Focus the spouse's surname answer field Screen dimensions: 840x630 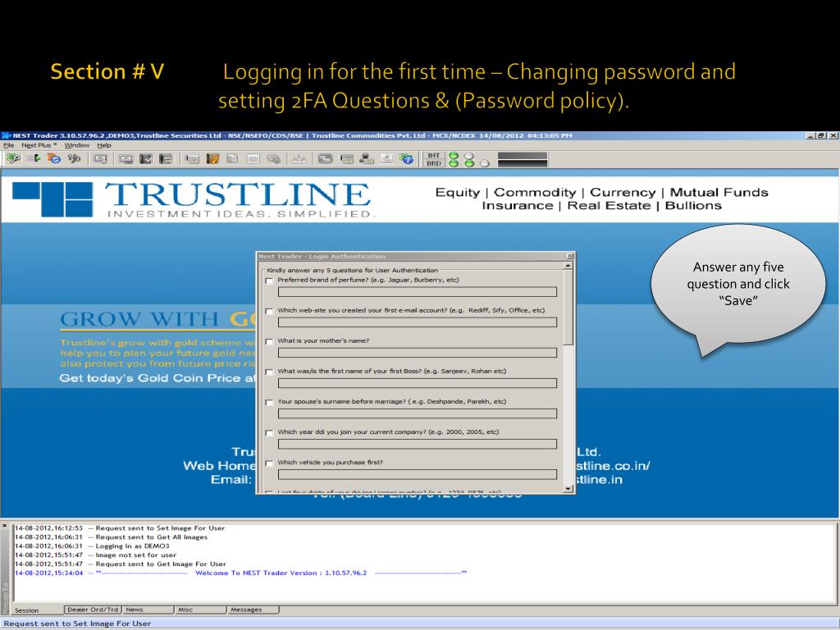(418, 414)
